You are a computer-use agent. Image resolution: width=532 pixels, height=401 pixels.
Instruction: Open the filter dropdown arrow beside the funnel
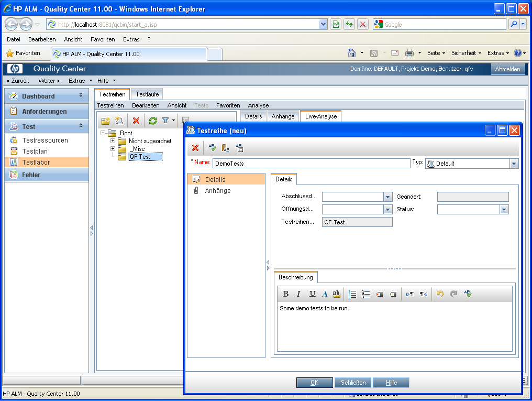click(x=173, y=121)
